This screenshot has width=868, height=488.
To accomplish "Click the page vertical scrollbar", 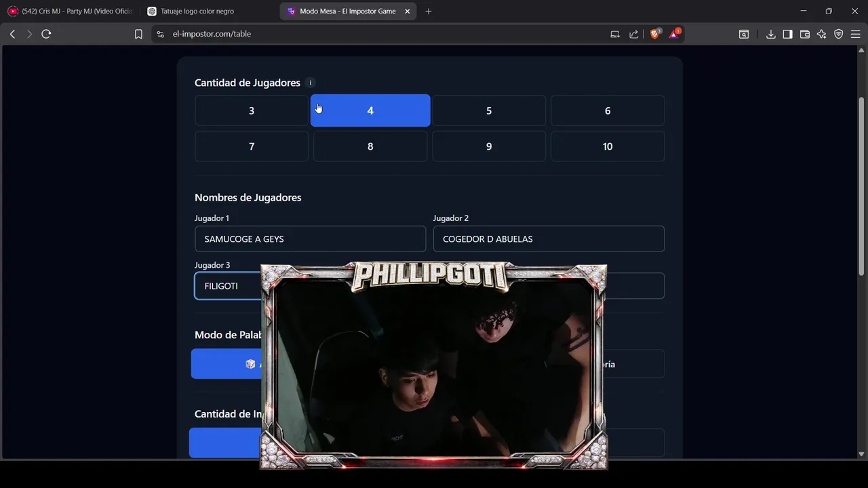I will (x=862, y=186).
